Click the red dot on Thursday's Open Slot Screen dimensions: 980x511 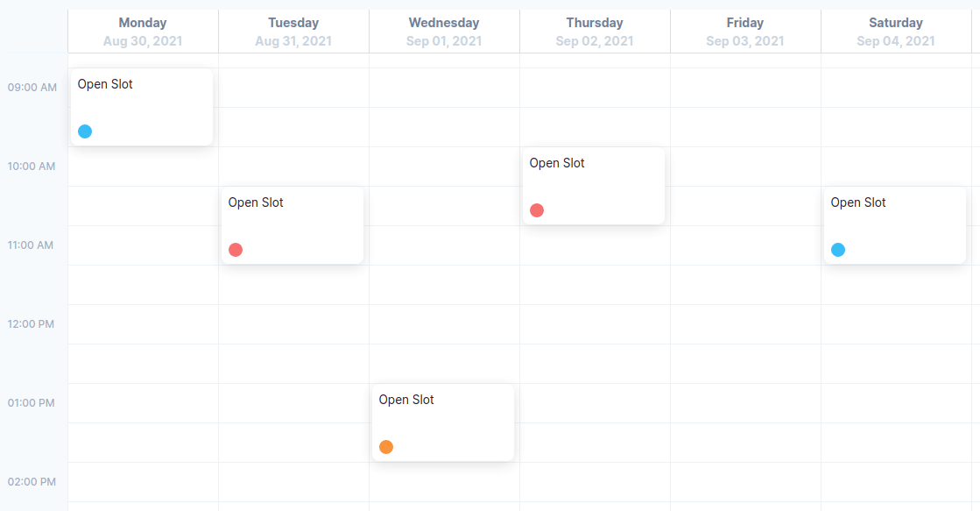536,209
